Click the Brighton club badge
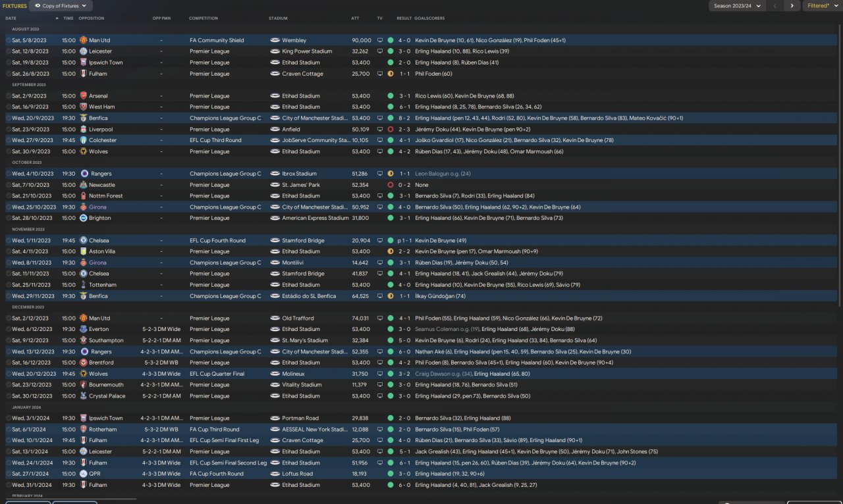Image resolution: width=843 pixels, height=504 pixels. click(x=84, y=218)
